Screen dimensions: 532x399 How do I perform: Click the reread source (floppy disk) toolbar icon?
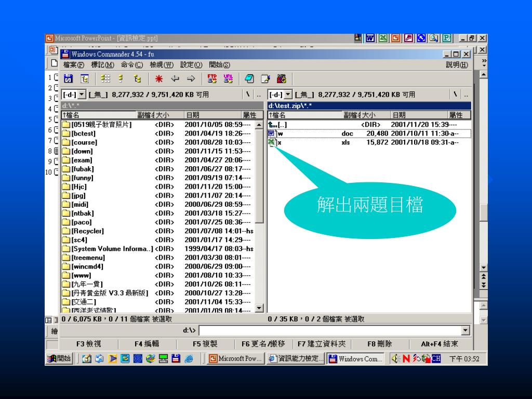click(68, 79)
